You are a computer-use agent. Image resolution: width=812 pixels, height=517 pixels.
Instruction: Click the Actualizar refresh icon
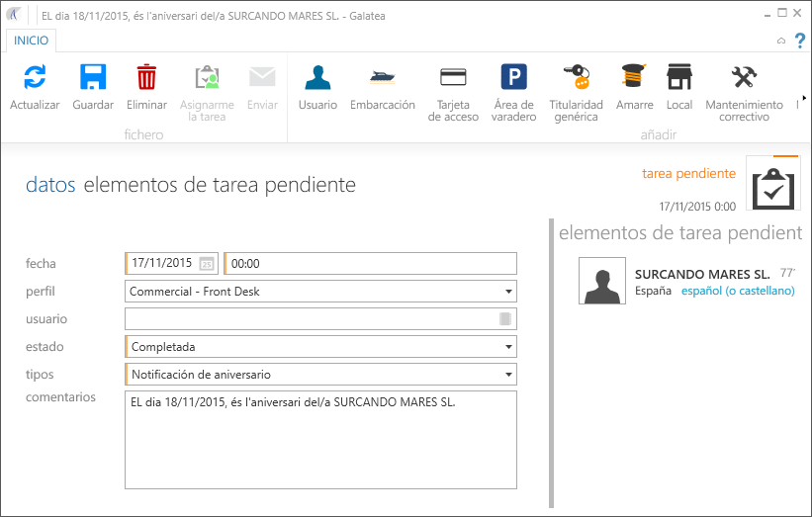(x=35, y=78)
